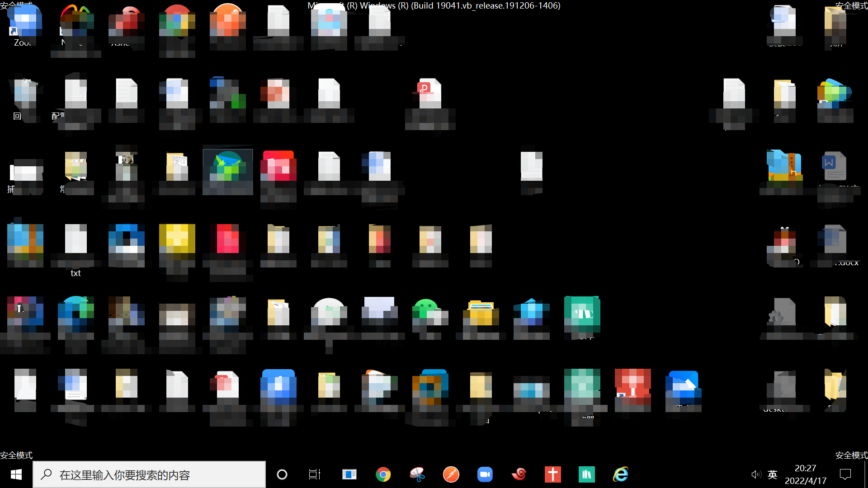Open Task View from the taskbar
This screenshot has width=868, height=488.
315,474
